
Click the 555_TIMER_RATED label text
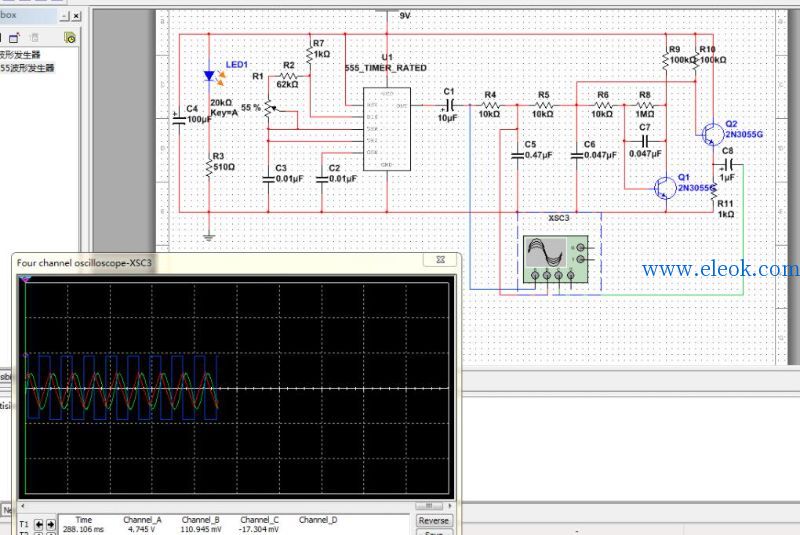click(386, 68)
